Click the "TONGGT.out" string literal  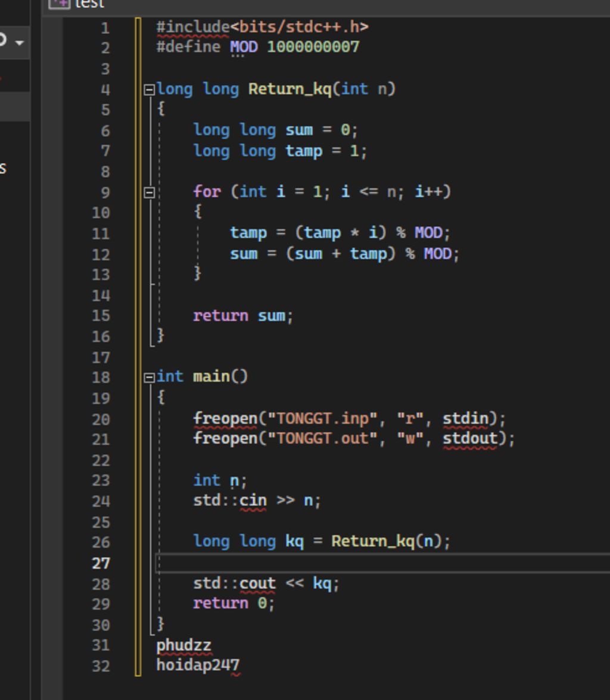[x=322, y=438]
